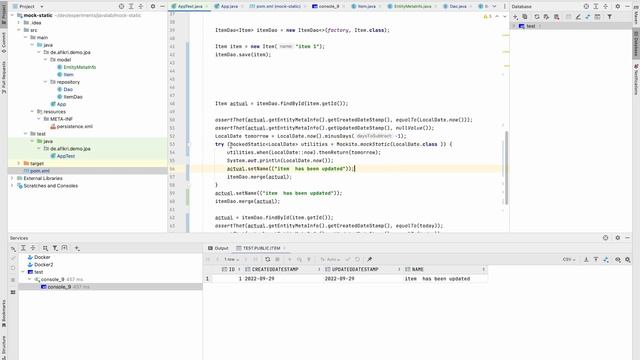Collapse all in Services toolbar

coord(33,248)
